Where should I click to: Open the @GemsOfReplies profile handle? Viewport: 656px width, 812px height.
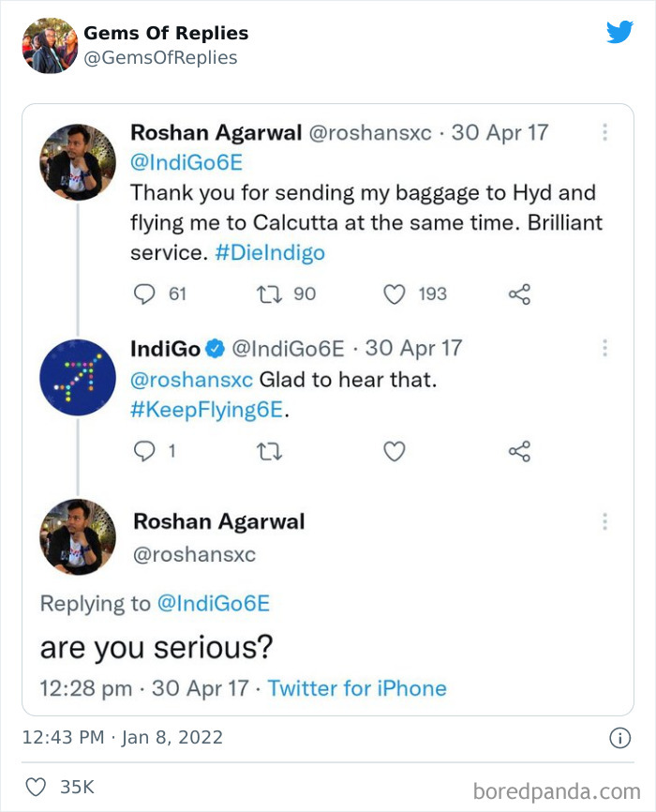point(160,58)
